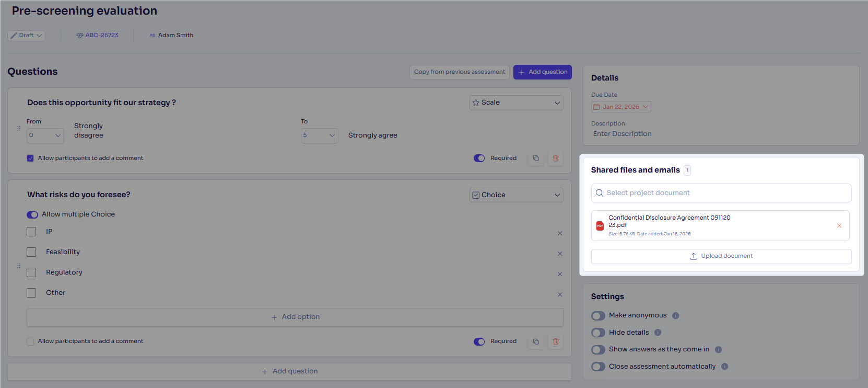Click the Adam Smith avatar
Image resolution: width=868 pixels, height=388 pixels.
click(x=153, y=36)
